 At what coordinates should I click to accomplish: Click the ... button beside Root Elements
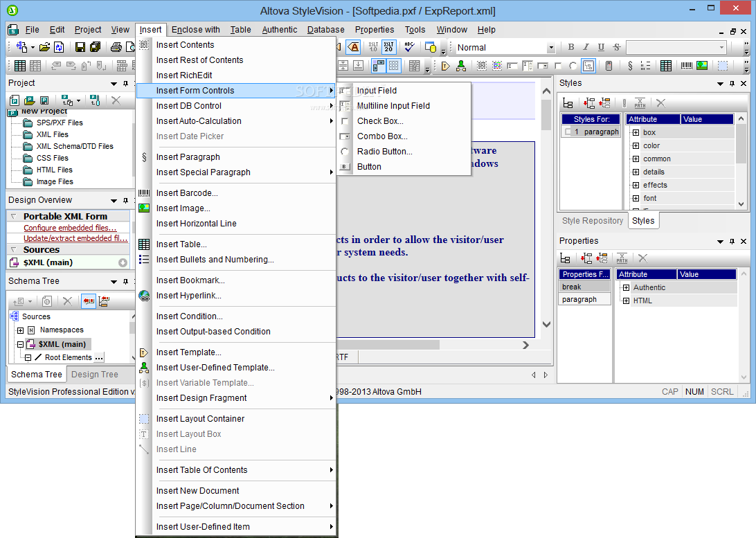pos(99,358)
